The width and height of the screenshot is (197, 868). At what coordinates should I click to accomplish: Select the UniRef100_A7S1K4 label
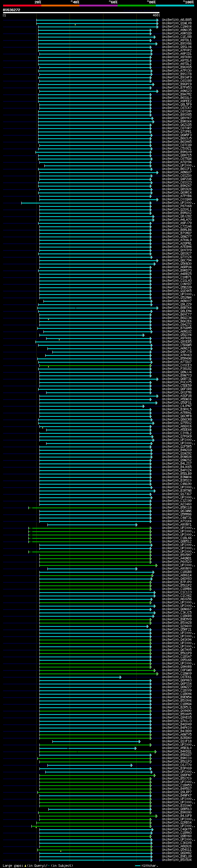click(177, 521)
